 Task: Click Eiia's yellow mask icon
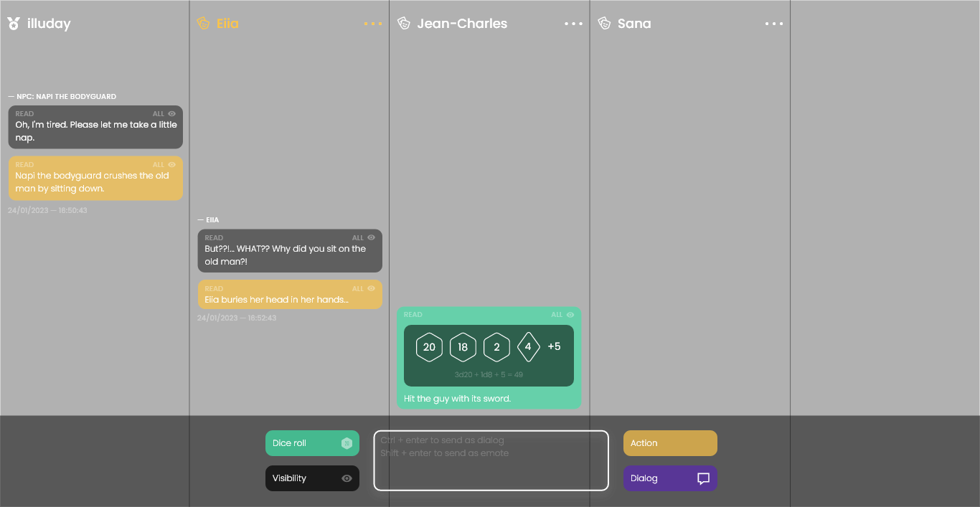click(203, 24)
